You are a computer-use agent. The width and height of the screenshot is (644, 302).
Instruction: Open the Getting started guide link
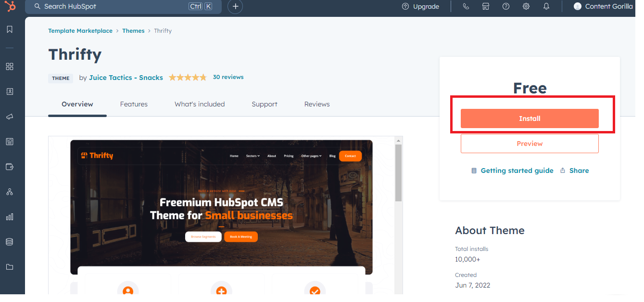pos(512,171)
